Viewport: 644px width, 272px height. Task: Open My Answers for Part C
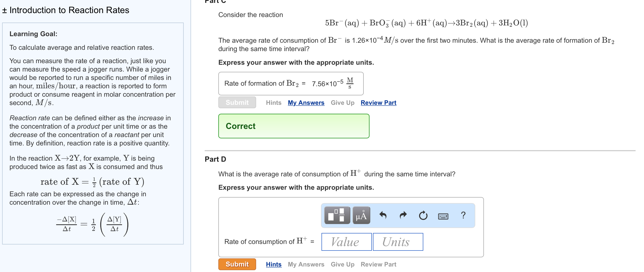[x=306, y=102]
